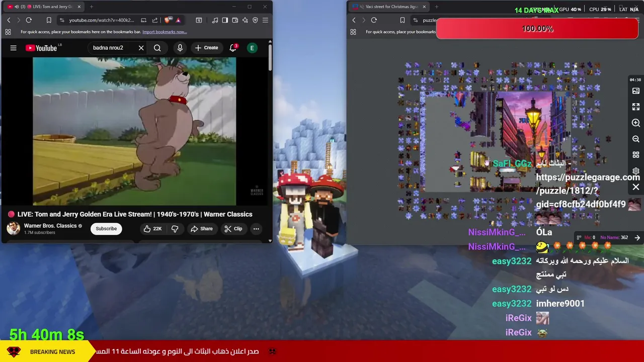Viewport: 644px width, 362px height.
Task: Select chat username easy3232 with imhere9001 message
Action: tap(512, 304)
